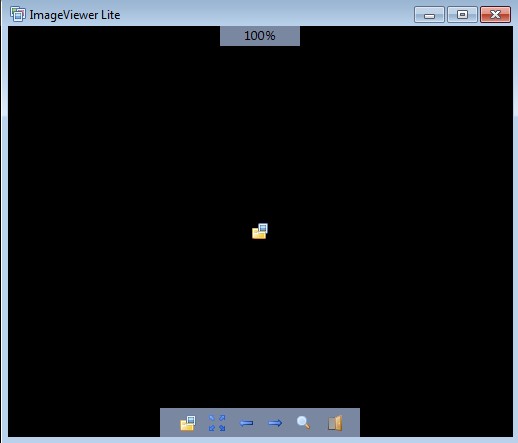Close the ImageViewer Lite window
Screen dimensions: 518x443
point(495,15)
